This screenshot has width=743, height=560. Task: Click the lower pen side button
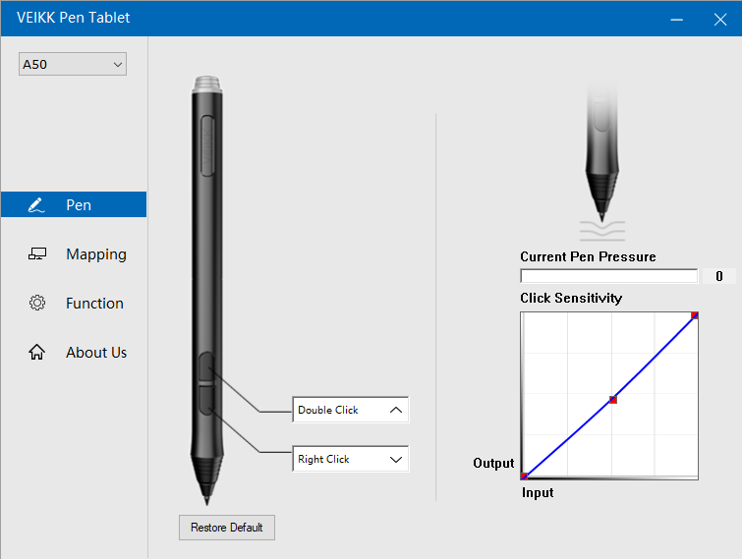206,400
